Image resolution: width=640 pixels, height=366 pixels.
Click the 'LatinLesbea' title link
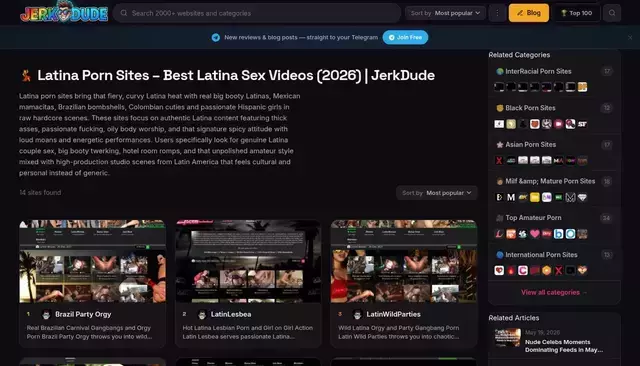[231, 314]
